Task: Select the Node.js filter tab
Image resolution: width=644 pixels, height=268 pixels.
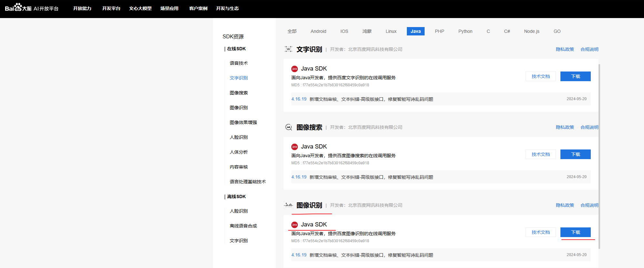Action: point(532,31)
